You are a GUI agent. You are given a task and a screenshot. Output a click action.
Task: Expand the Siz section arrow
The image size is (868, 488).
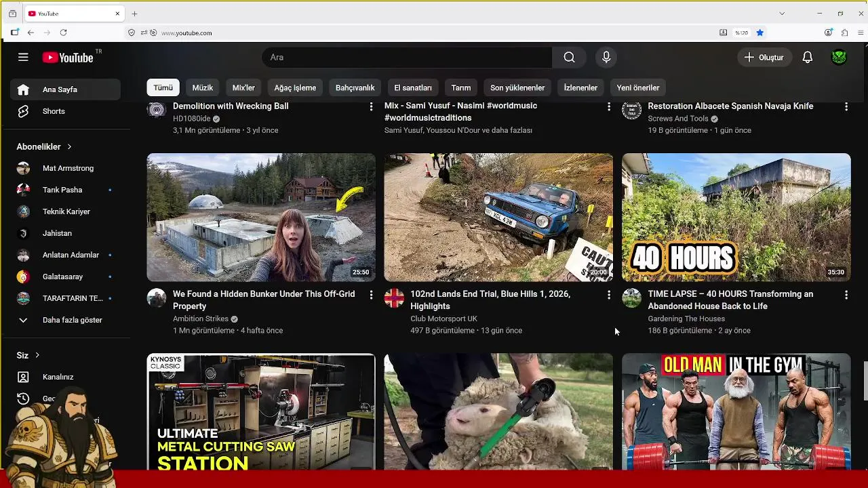[x=37, y=355]
